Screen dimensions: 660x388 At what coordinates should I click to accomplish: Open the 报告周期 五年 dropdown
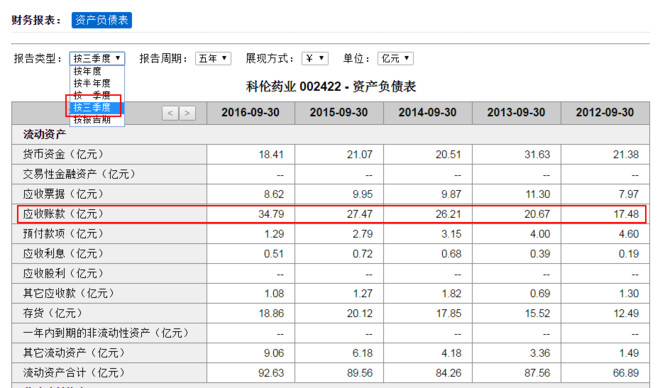pos(213,58)
